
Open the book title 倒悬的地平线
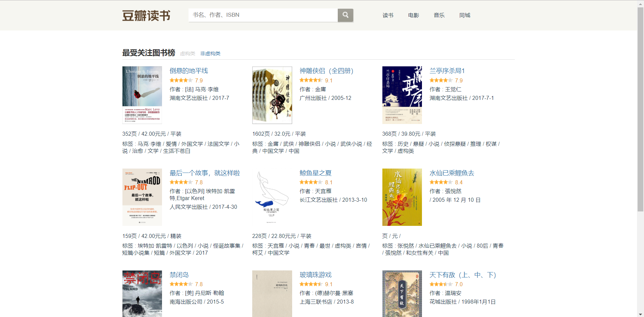pyautogui.click(x=189, y=71)
